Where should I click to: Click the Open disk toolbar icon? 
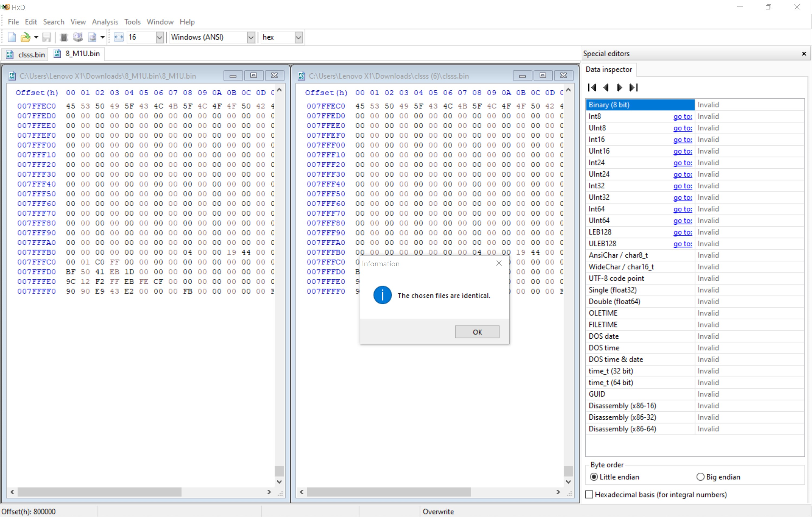[x=78, y=37]
